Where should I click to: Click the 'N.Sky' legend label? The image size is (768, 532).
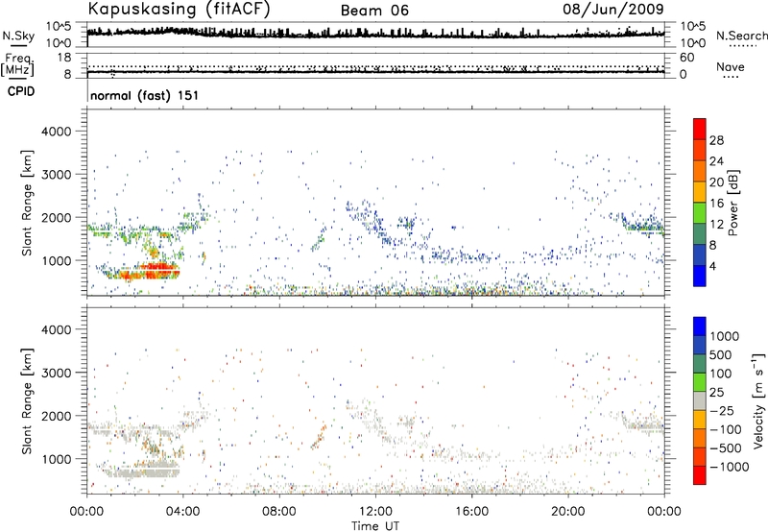18,36
